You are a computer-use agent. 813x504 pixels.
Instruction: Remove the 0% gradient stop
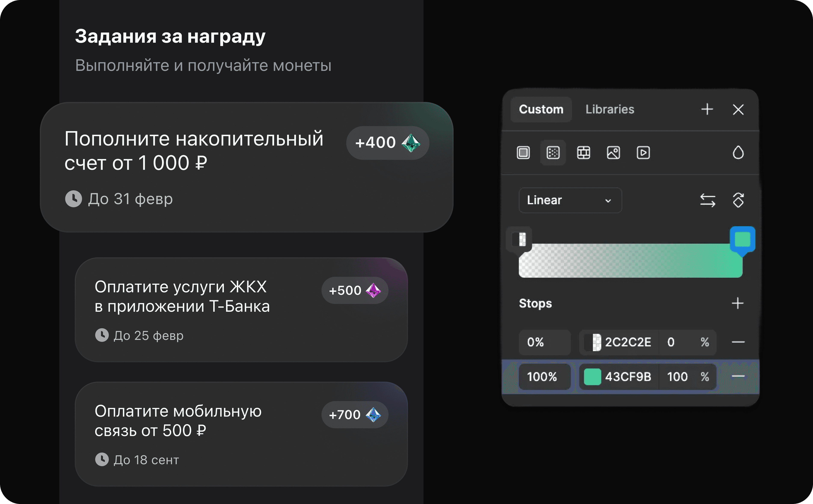(x=738, y=342)
